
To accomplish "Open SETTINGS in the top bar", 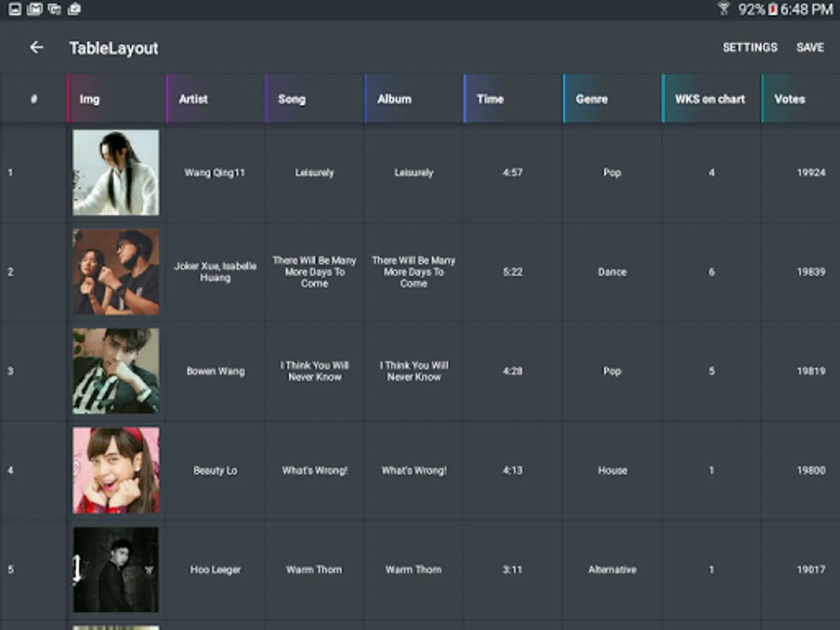I will (750, 48).
